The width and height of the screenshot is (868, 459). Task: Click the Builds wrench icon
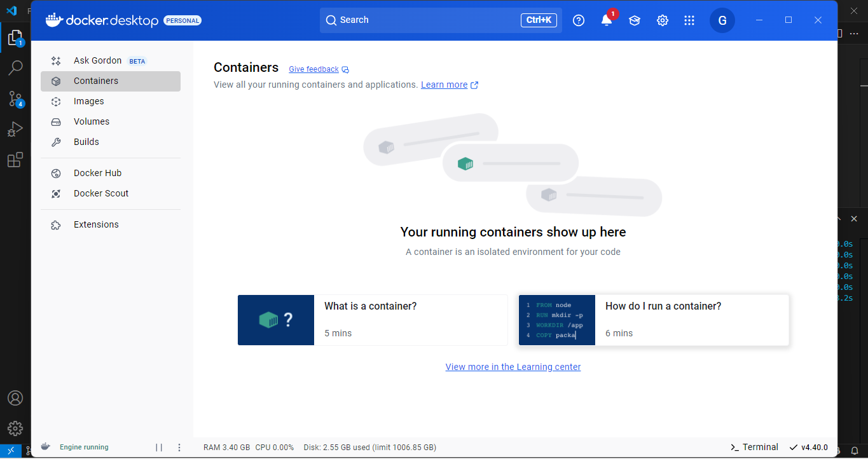(56, 142)
